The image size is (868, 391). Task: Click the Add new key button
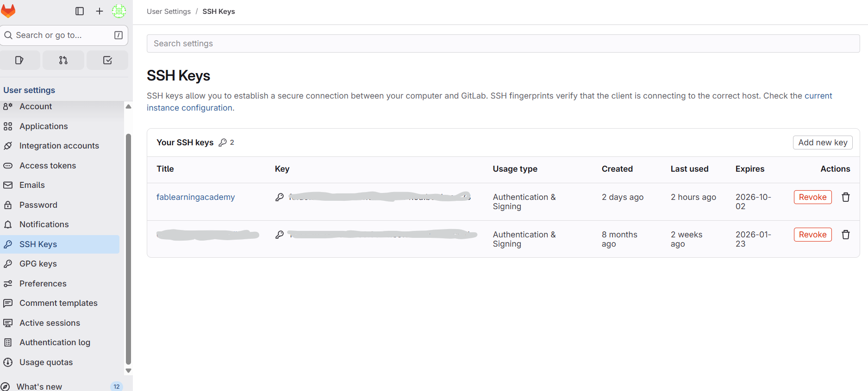(x=822, y=143)
